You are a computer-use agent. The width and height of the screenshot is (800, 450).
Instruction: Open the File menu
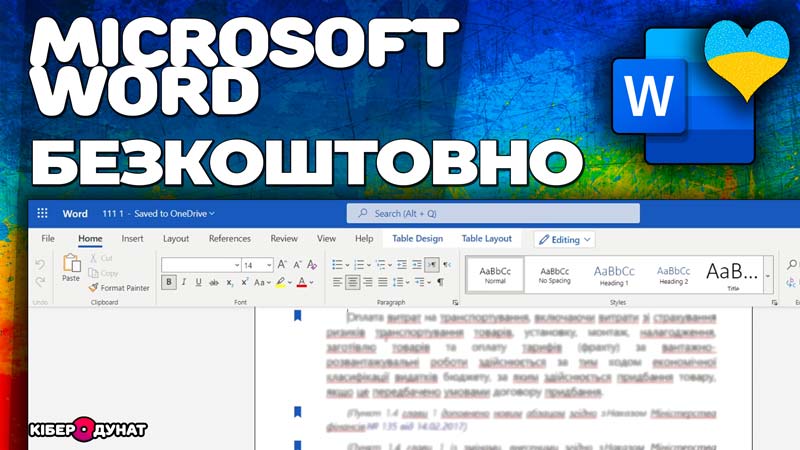(48, 238)
